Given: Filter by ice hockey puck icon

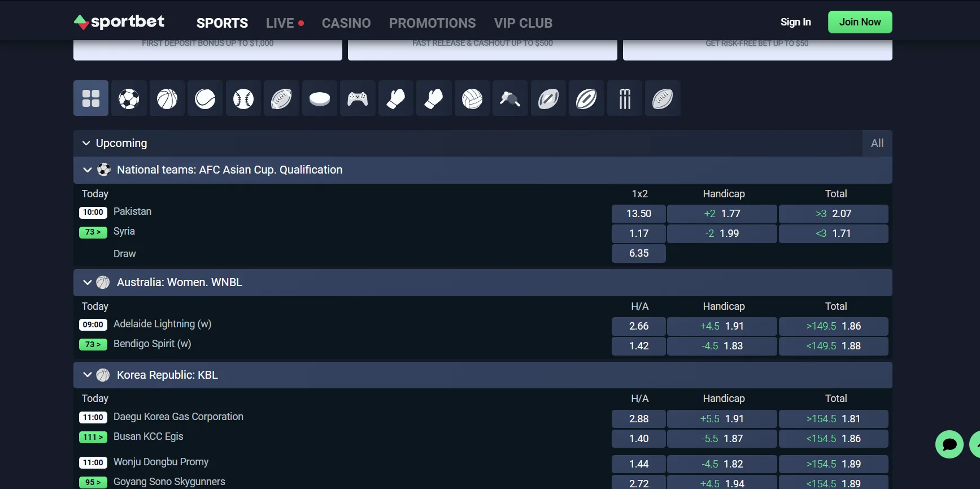Looking at the screenshot, I should click(320, 98).
